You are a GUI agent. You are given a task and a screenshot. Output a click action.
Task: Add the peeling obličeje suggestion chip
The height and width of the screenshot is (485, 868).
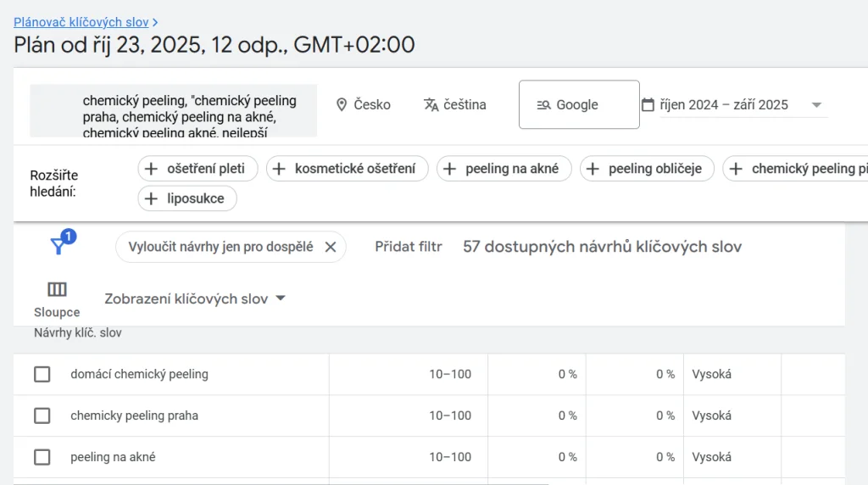click(647, 169)
